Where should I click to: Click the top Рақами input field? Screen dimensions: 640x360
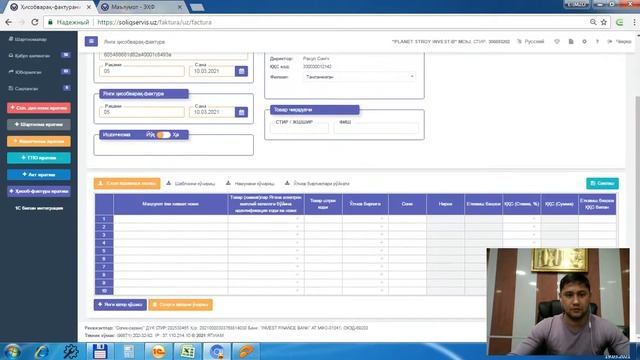tap(142, 71)
